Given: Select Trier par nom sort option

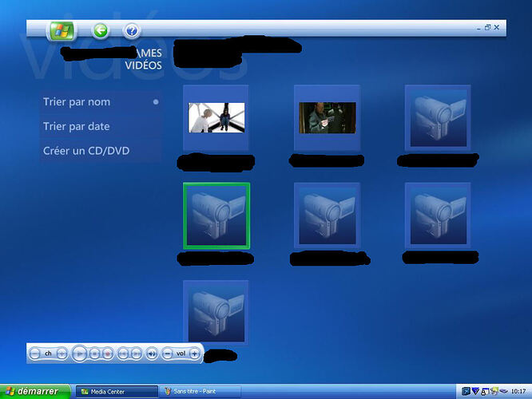Looking at the screenshot, I should pyautogui.click(x=77, y=102).
